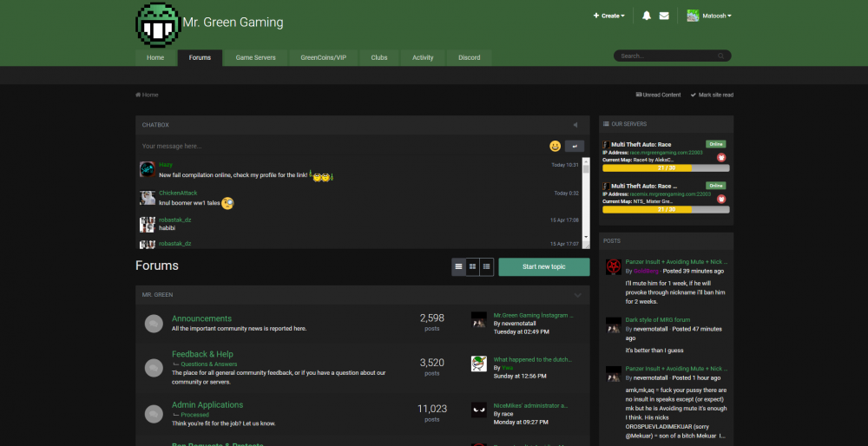Image resolution: width=868 pixels, height=446 pixels.
Task: Switch forums to fluid view
Action: pos(487,266)
